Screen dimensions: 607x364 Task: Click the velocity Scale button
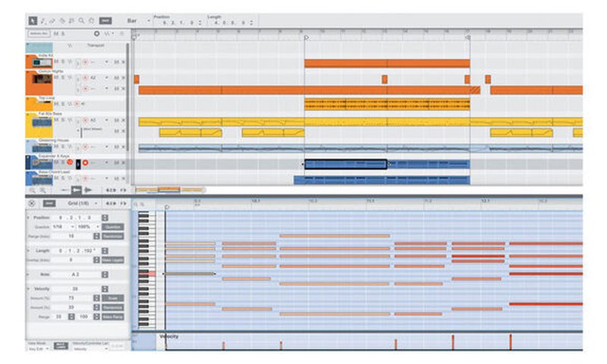[112, 299]
